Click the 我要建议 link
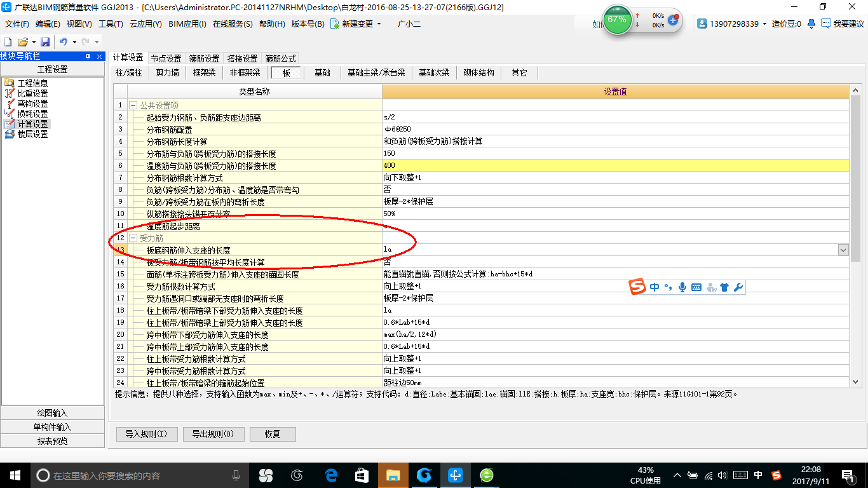868x488 pixels. tap(842, 24)
